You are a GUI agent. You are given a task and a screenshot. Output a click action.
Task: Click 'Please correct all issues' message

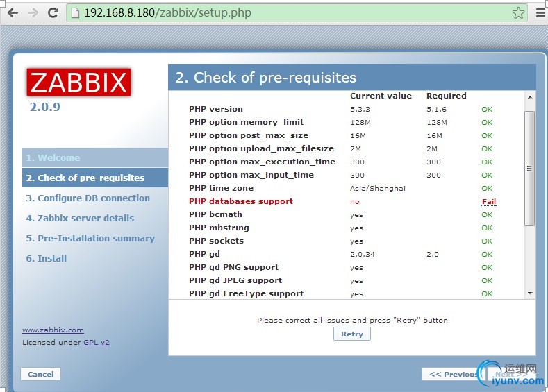[x=352, y=320]
